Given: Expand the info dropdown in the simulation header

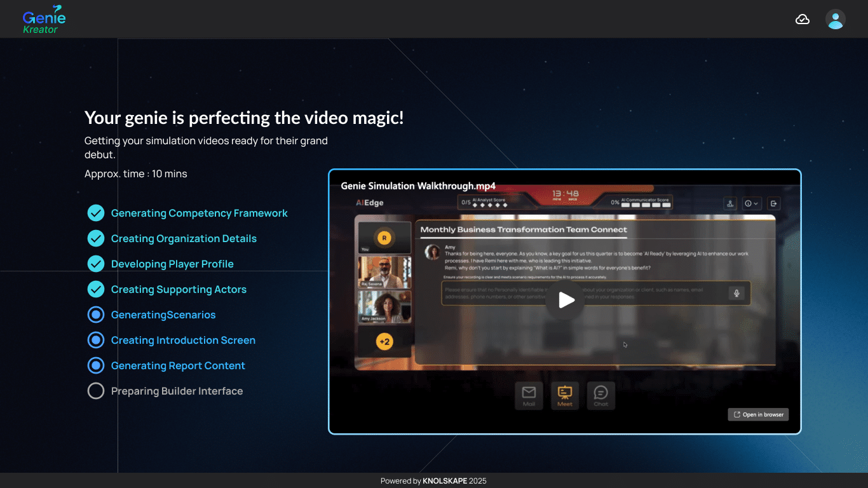Looking at the screenshot, I should click(x=752, y=203).
